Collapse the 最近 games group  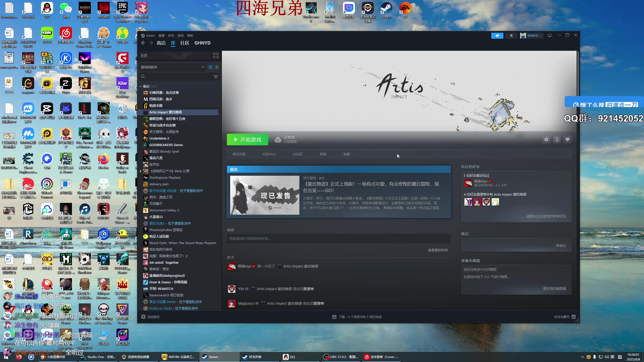(x=141, y=86)
